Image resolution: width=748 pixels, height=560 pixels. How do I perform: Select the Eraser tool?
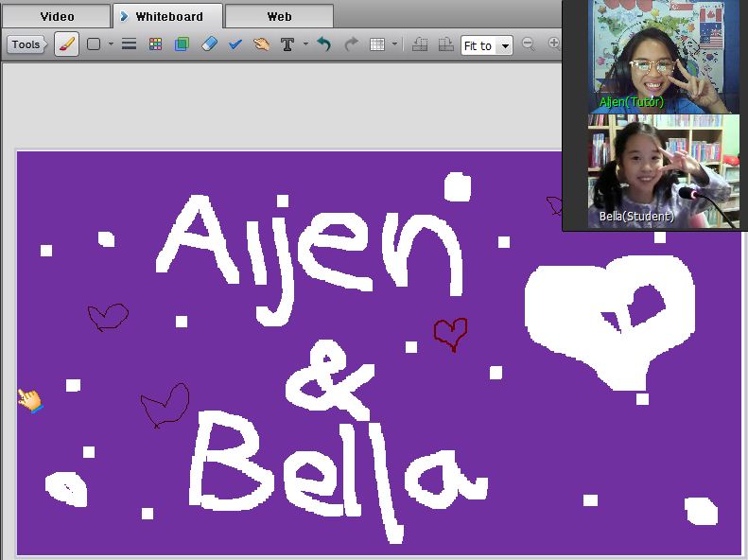point(209,44)
